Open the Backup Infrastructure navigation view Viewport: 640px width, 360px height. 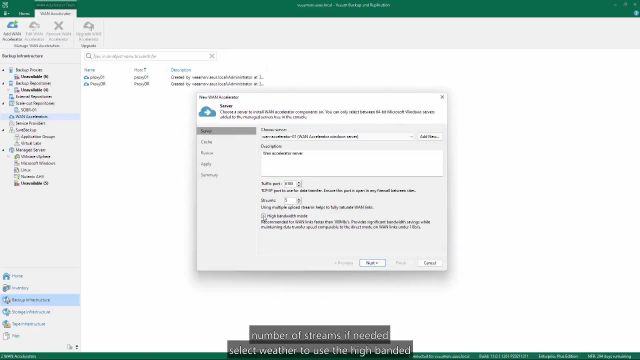(40, 300)
